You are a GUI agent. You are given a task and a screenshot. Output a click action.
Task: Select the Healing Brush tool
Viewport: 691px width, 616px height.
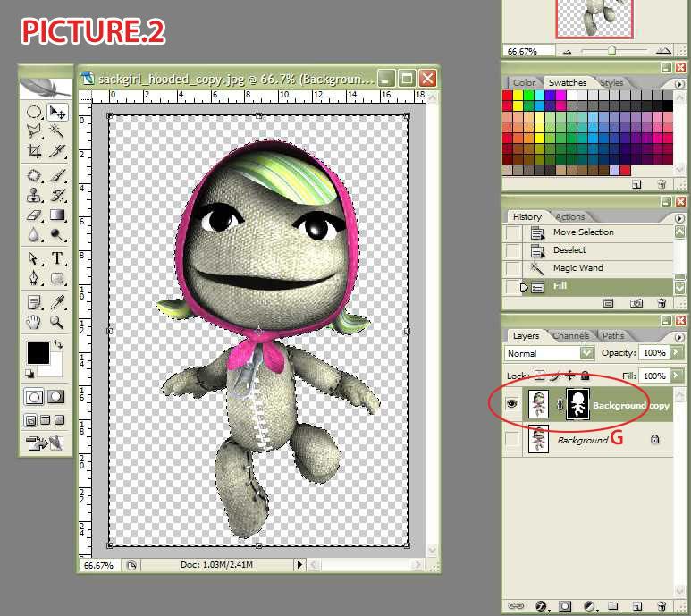pos(34,175)
